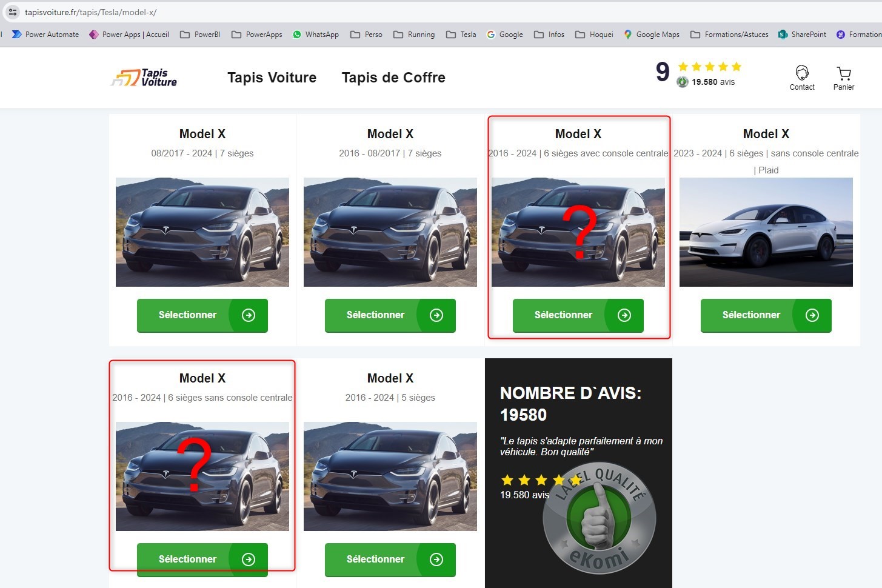Select Model X 2023 - 2024 Plaid
This screenshot has width=882, height=588.
[766, 315]
